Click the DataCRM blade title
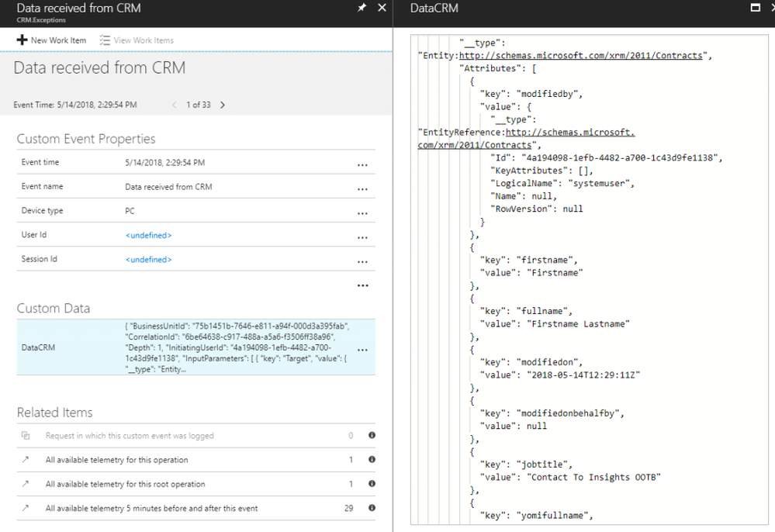775x532 pixels. (434, 8)
